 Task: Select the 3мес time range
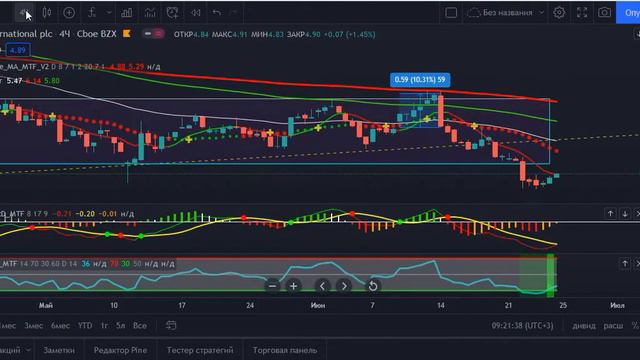(x=33, y=326)
